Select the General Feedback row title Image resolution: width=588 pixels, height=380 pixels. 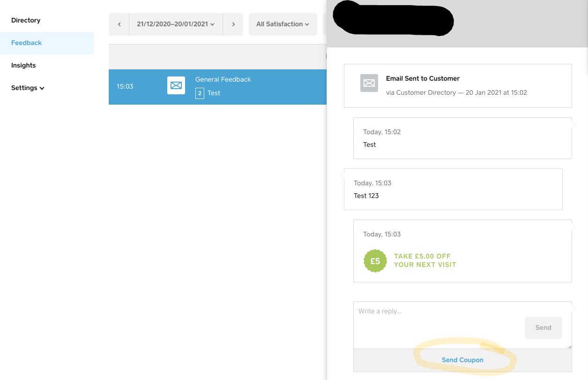[x=223, y=79]
